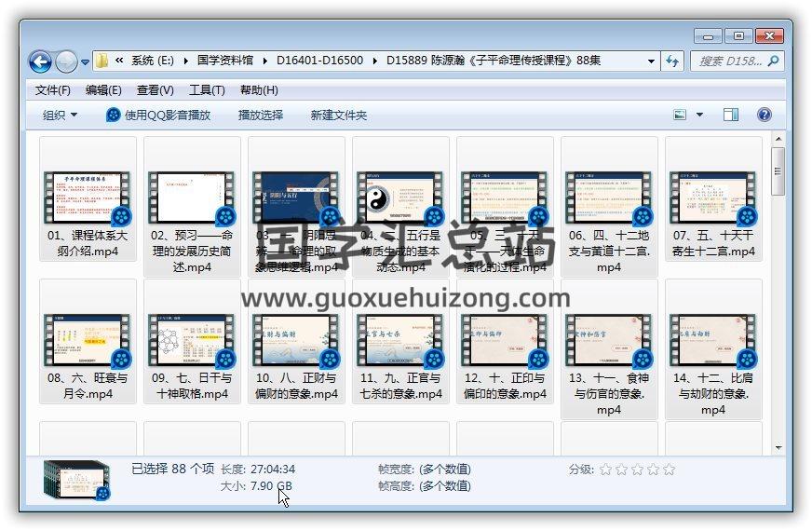Click the folder icon in address bar
This screenshot has width=812, height=531.
[102, 61]
